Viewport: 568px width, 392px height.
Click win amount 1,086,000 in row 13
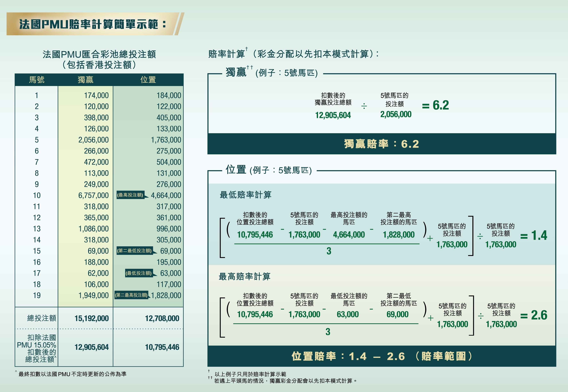point(93,229)
